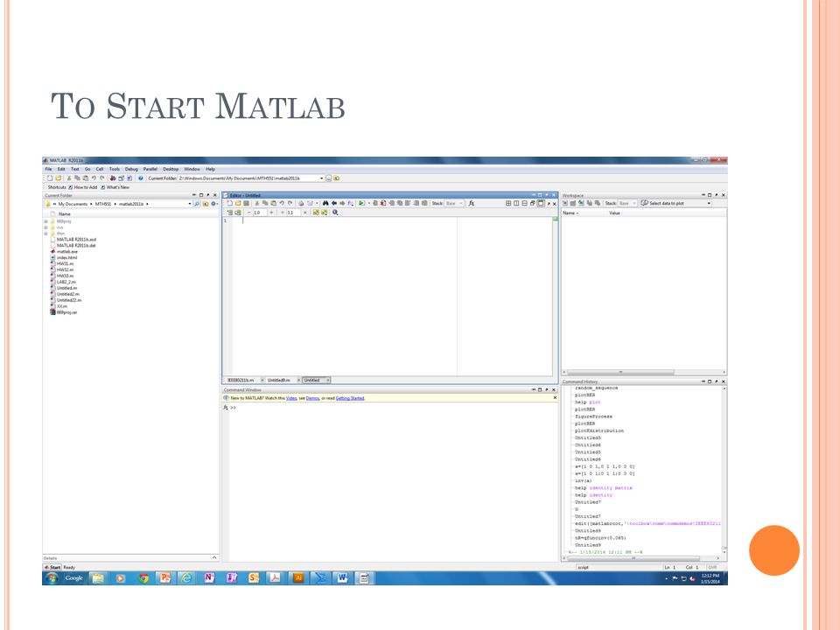Open Word icon in Windows taskbar
The width and height of the screenshot is (840, 630).
pos(342,578)
